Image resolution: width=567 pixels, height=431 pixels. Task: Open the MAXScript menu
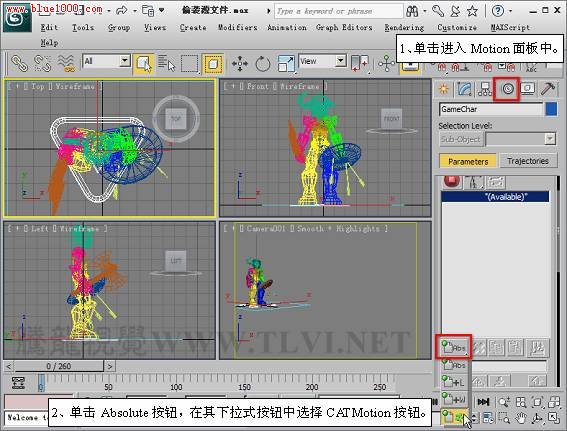510,27
